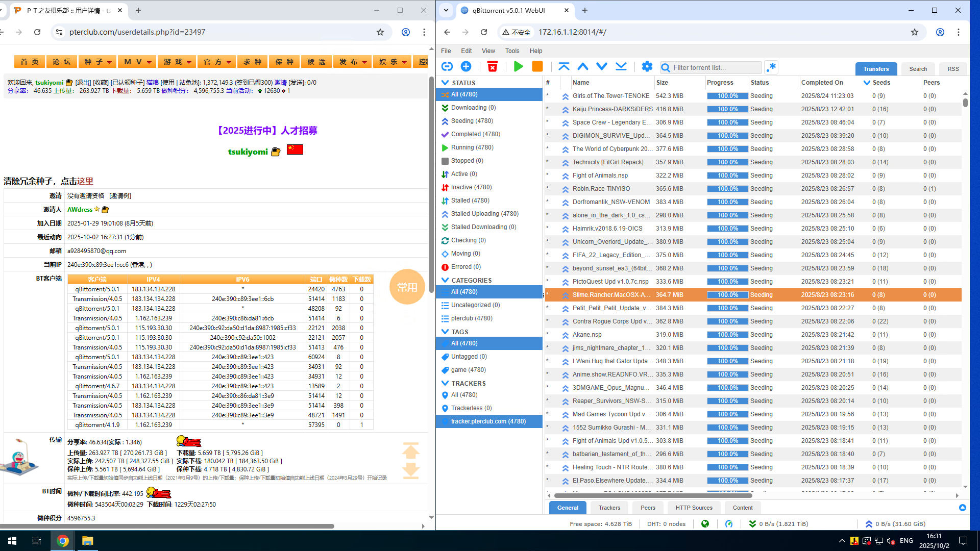Click the Add Torrent Link icon
The image size is (980, 551).
click(447, 67)
